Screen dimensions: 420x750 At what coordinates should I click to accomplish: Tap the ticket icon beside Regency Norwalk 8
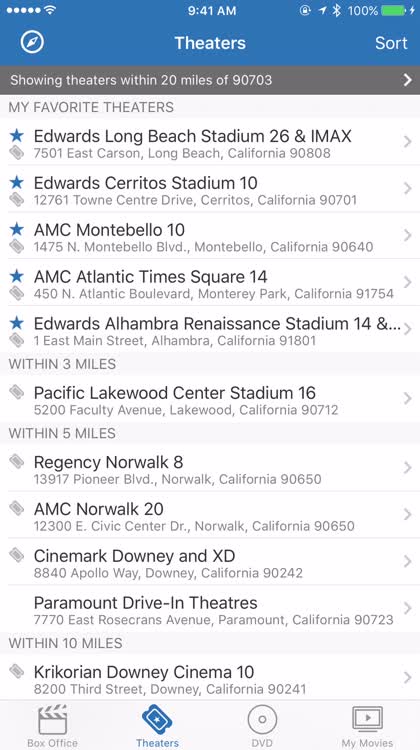(x=17, y=462)
